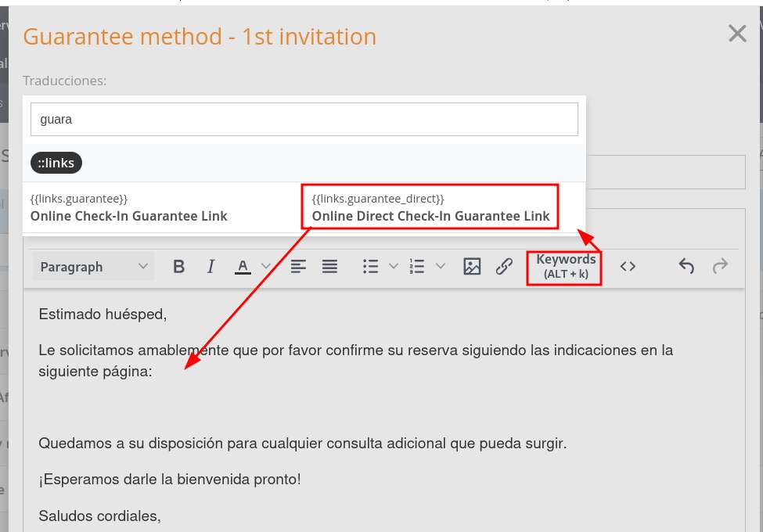This screenshot has height=532, width=763.
Task: Switch to source code view
Action: pos(628,267)
